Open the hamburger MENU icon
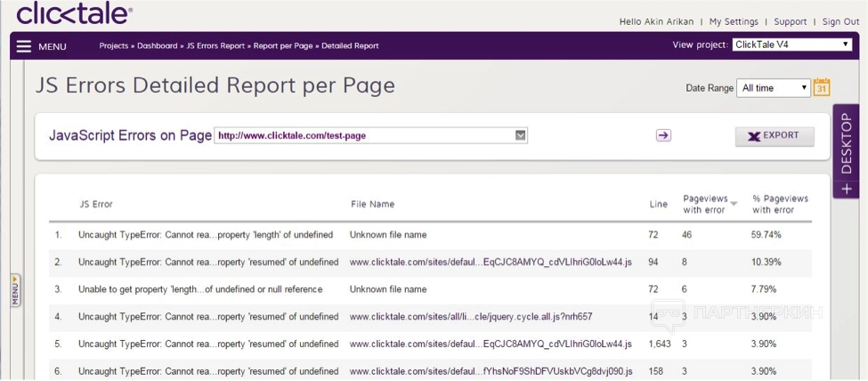Viewport: 868px width, 381px height. [24, 46]
